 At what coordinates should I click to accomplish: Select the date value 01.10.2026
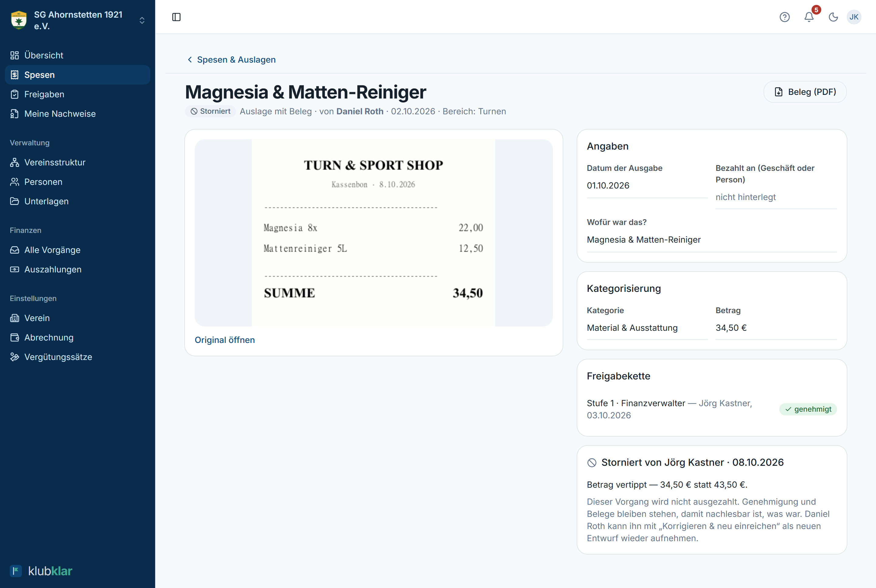[x=608, y=186]
